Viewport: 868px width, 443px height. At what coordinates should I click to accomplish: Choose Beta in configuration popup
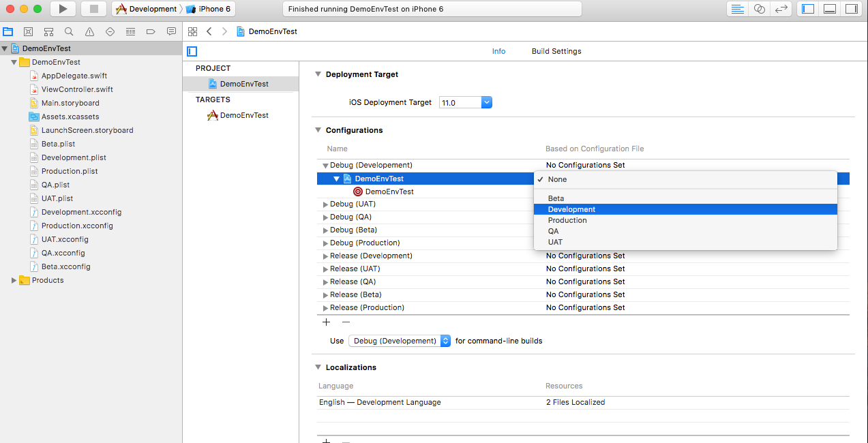685,198
